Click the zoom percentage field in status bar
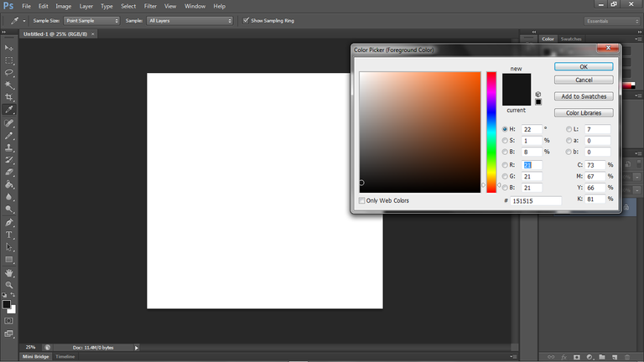644x362 pixels. pyautogui.click(x=30, y=347)
